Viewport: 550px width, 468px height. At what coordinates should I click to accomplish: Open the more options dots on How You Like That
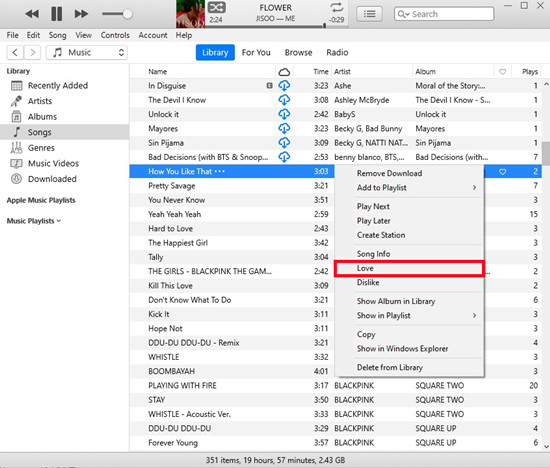[x=220, y=172]
